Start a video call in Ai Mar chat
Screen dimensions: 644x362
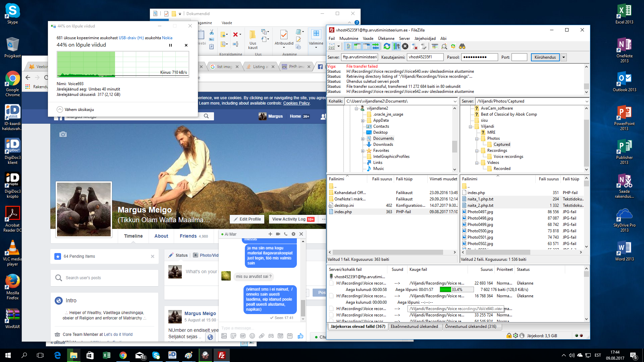[278, 234]
